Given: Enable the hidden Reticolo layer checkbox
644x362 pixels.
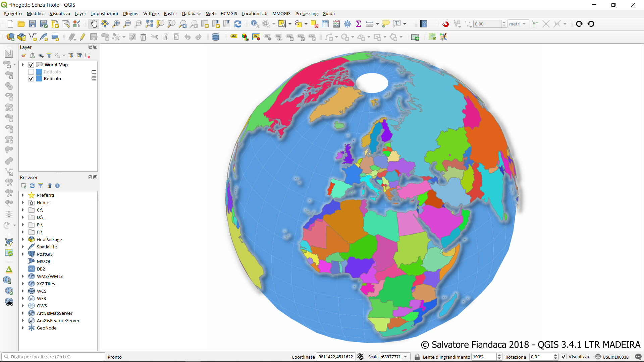Looking at the screenshot, I should [31, 72].
